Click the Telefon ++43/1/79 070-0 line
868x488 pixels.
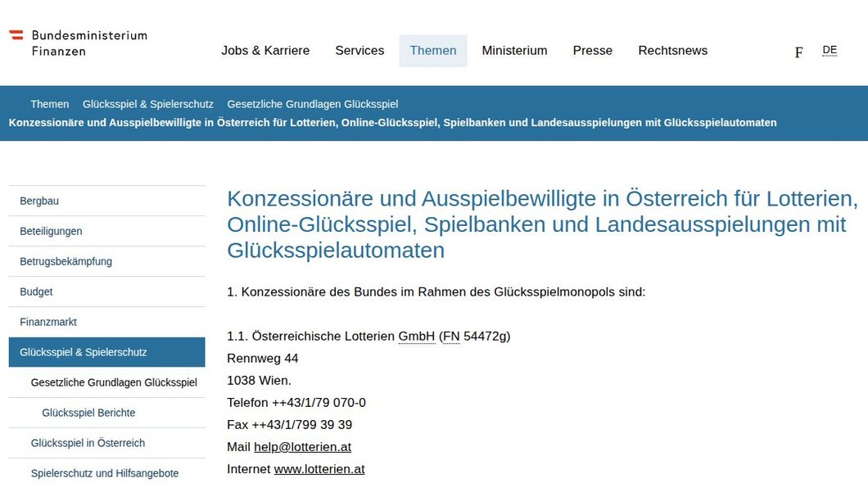pos(296,403)
